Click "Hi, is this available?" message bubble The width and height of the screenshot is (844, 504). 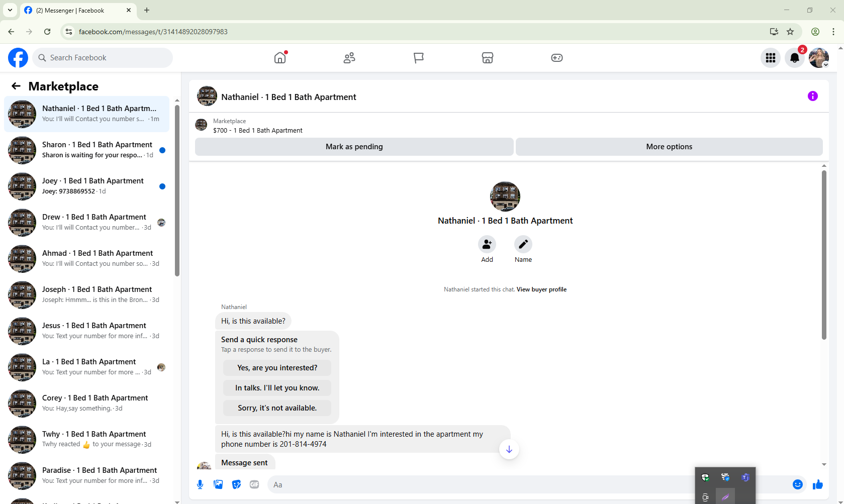[x=253, y=321]
